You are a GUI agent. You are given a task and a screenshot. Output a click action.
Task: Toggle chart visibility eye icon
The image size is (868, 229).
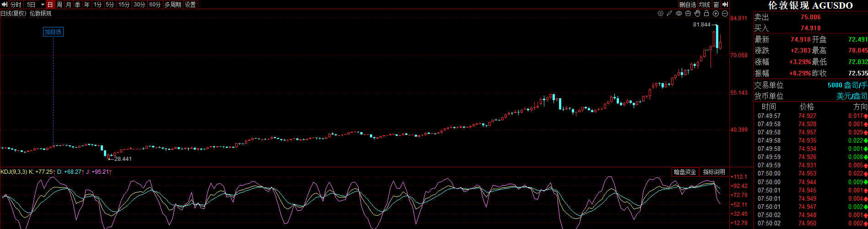coord(679,14)
